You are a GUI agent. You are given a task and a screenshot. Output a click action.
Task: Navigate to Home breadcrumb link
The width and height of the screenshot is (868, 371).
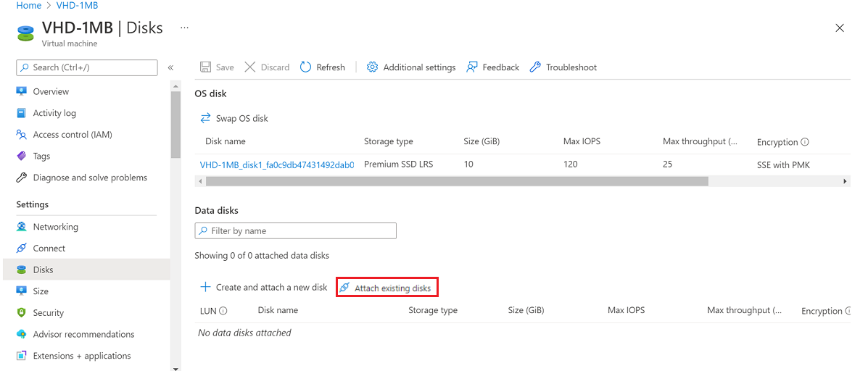28,6
